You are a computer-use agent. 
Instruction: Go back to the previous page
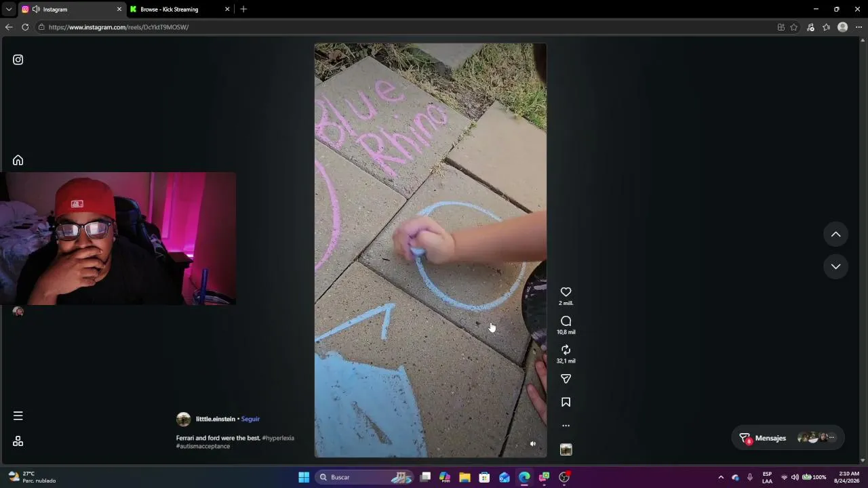coord(9,27)
